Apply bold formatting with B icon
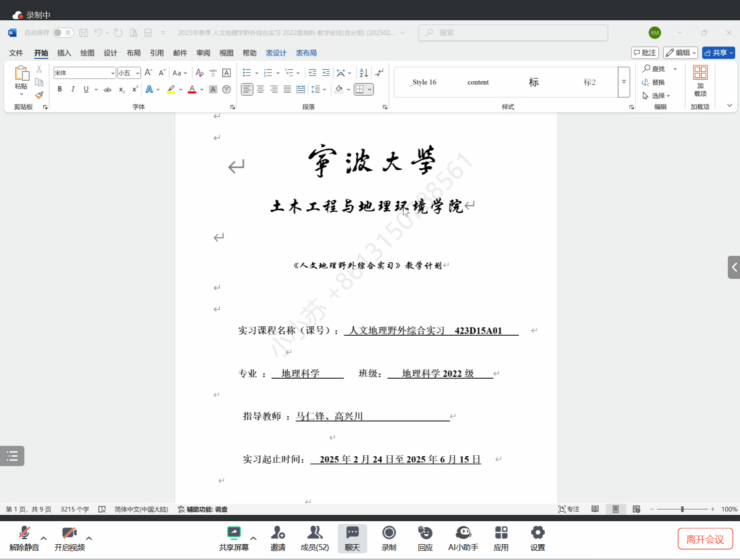 tap(60, 89)
